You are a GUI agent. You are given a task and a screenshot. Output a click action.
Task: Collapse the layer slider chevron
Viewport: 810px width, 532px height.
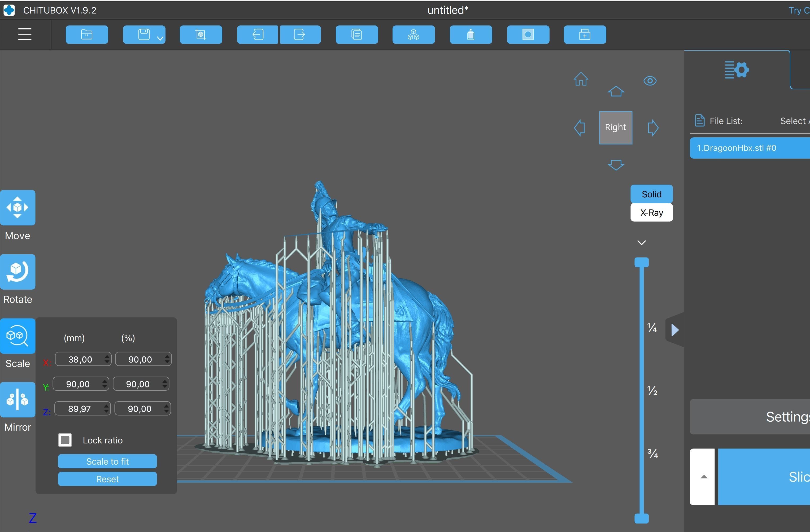tap(641, 243)
